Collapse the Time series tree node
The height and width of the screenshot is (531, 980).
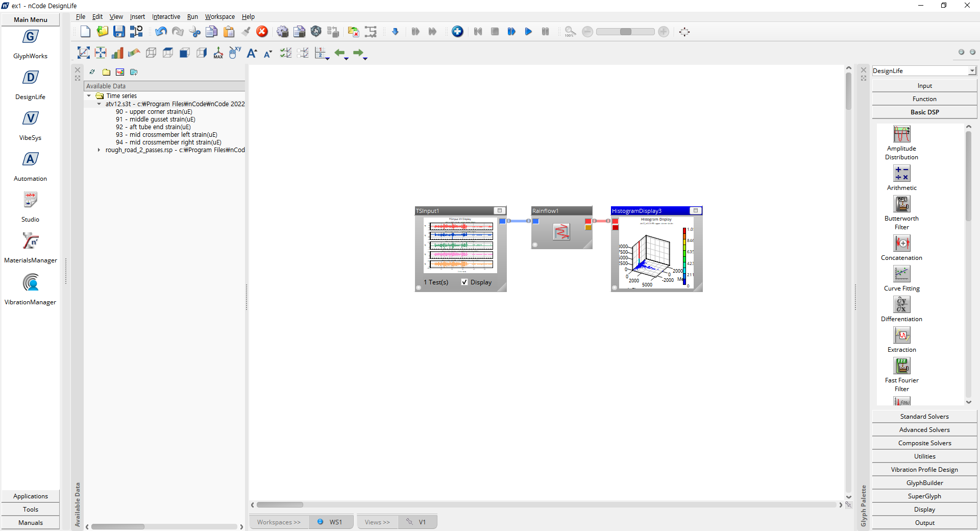[89, 96]
